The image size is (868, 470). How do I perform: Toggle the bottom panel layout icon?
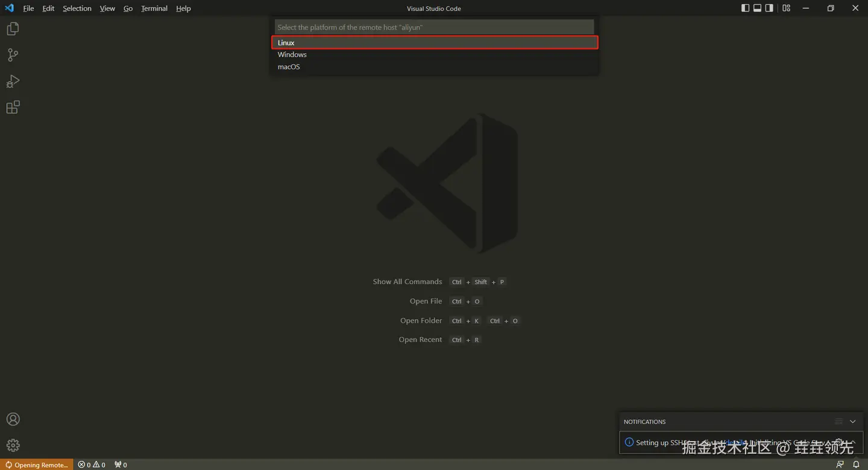pyautogui.click(x=758, y=8)
